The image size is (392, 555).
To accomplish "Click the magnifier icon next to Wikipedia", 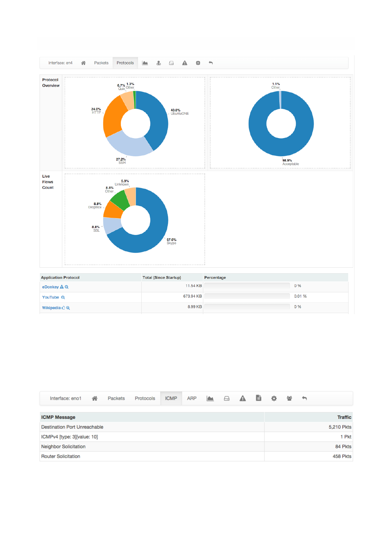I will pyautogui.click(x=68, y=308).
